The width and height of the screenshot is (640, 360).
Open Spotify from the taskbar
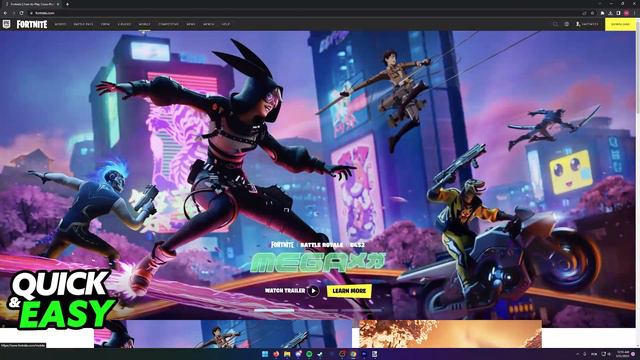click(x=309, y=354)
